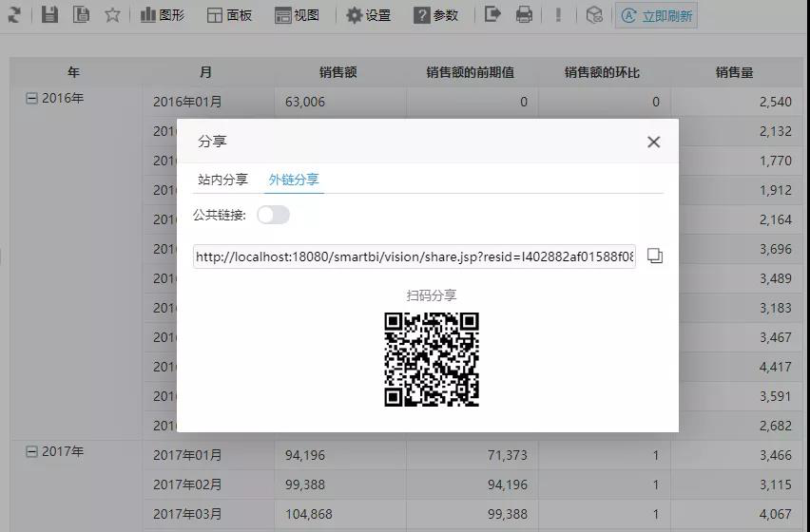Collapse the 2016年 row group

point(31,98)
